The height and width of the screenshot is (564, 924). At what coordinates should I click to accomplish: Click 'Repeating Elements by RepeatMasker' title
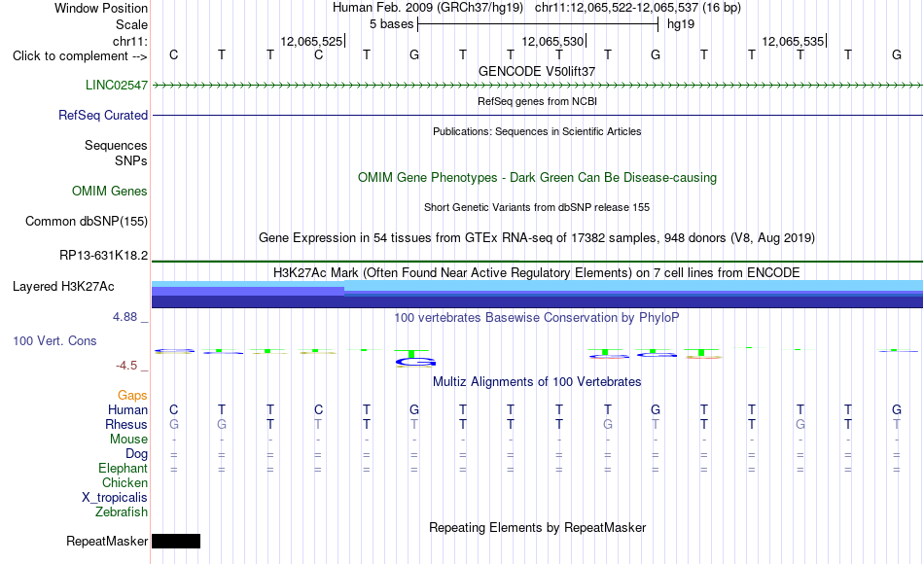click(x=537, y=527)
